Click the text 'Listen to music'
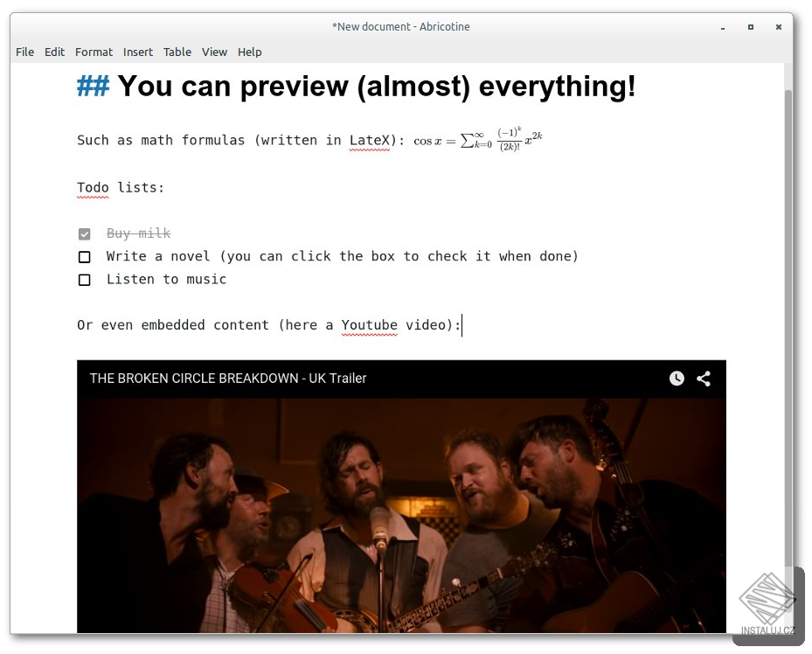Image resolution: width=812 pixels, height=654 pixels. point(166,280)
